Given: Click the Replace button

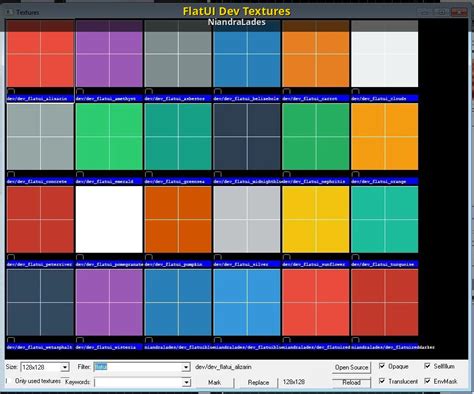Looking at the screenshot, I should (258, 382).
